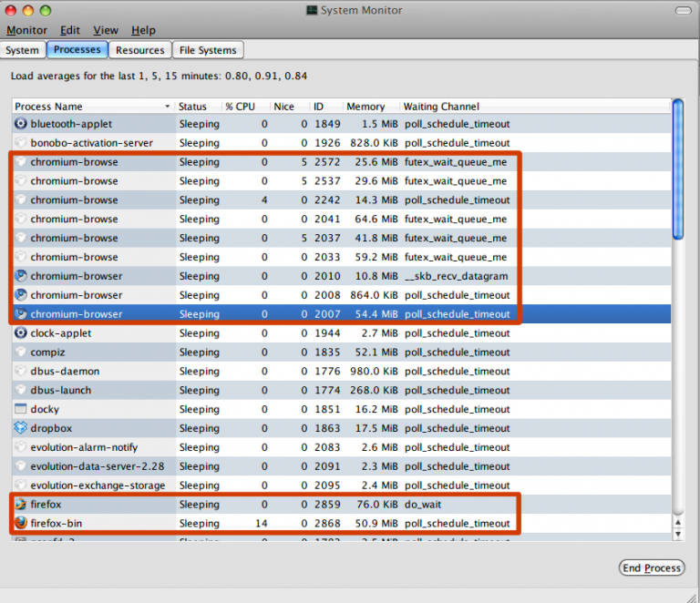The image size is (700, 603).
Task: Sort processes by % CPU column
Action: (x=241, y=107)
